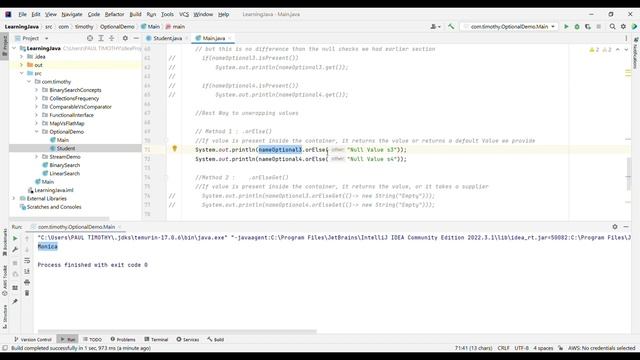Click yellow lightbulb intention icon in gutter

point(175,149)
